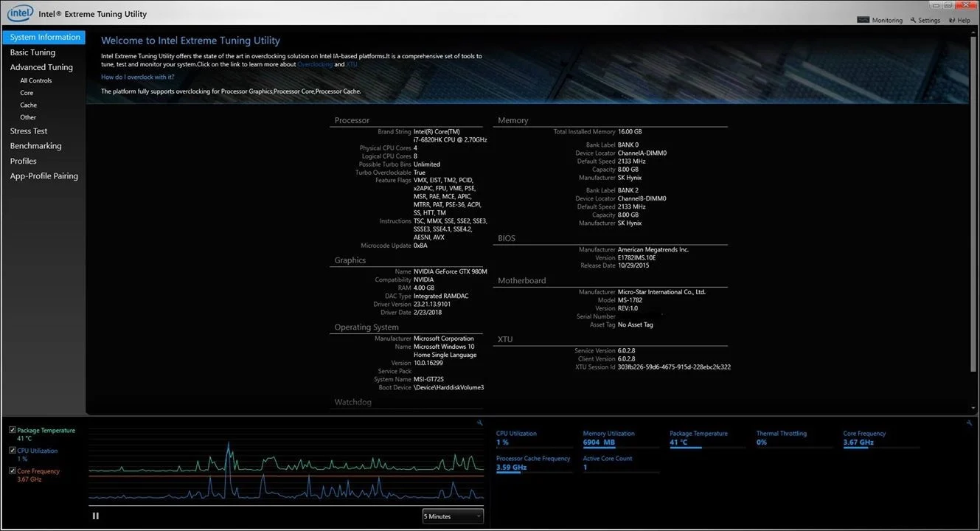Image resolution: width=980 pixels, height=531 pixels.
Task: Click the main panel vertical scrollbar
Action: coord(973,221)
